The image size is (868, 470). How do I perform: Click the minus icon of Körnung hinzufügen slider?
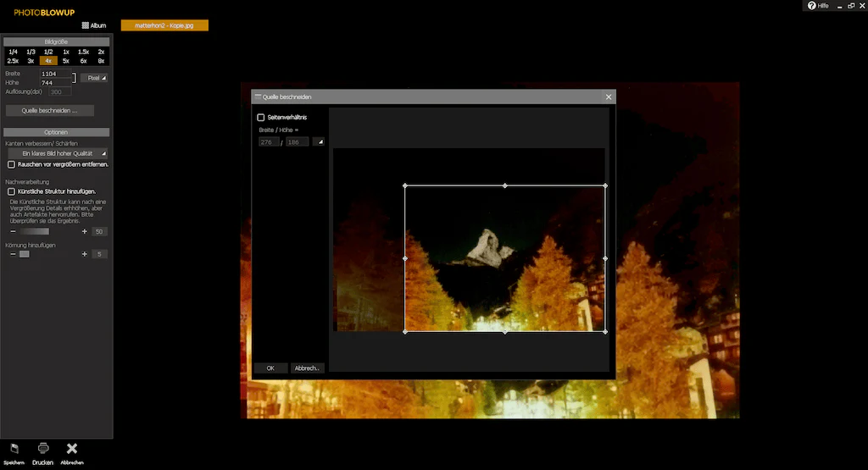pyautogui.click(x=13, y=254)
